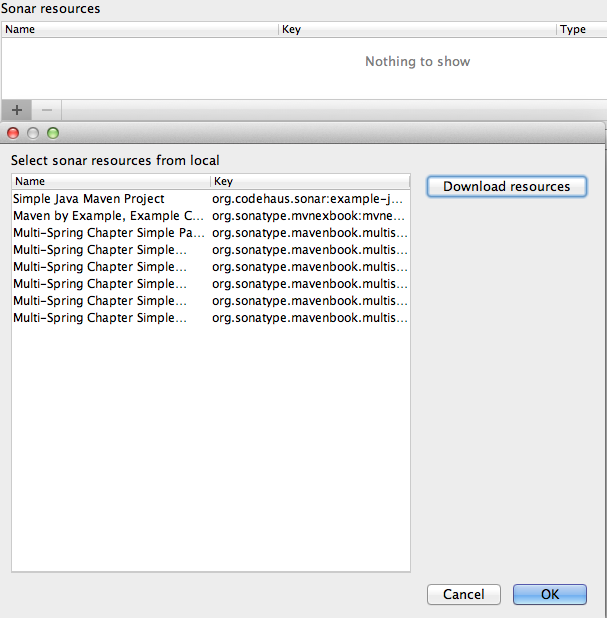This screenshot has height=618, width=607.
Task: Select the Maven by Example, Example C... row
Action: pyautogui.click(x=211, y=216)
